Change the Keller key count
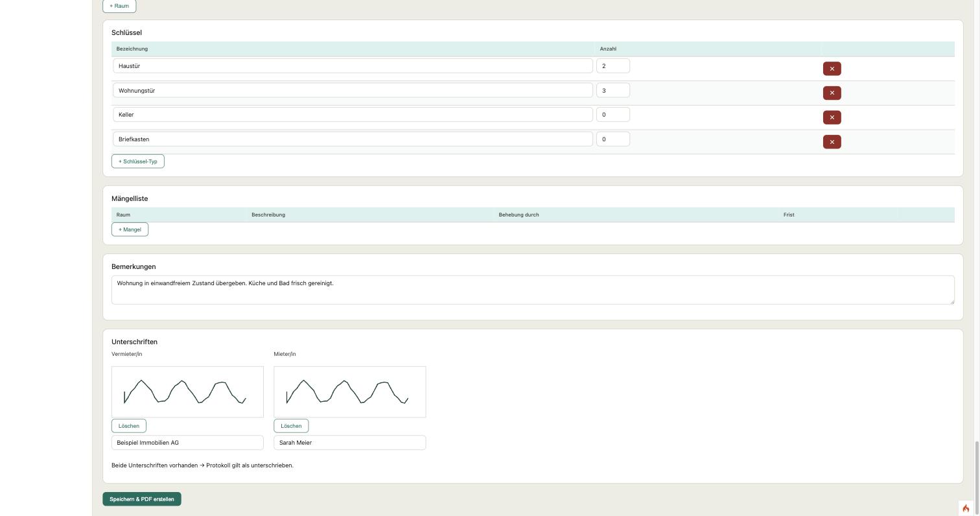The image size is (980, 516). 613,115
